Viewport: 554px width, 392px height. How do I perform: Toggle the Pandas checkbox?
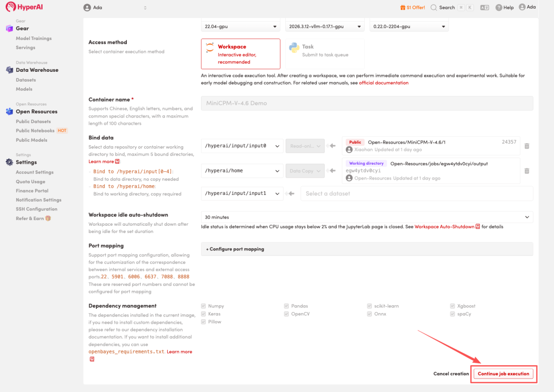tap(287, 306)
